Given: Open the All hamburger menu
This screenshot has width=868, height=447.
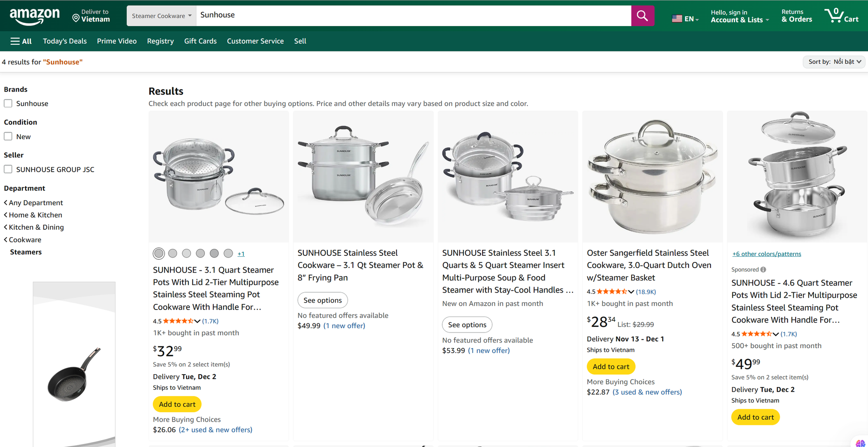Looking at the screenshot, I should click(21, 41).
